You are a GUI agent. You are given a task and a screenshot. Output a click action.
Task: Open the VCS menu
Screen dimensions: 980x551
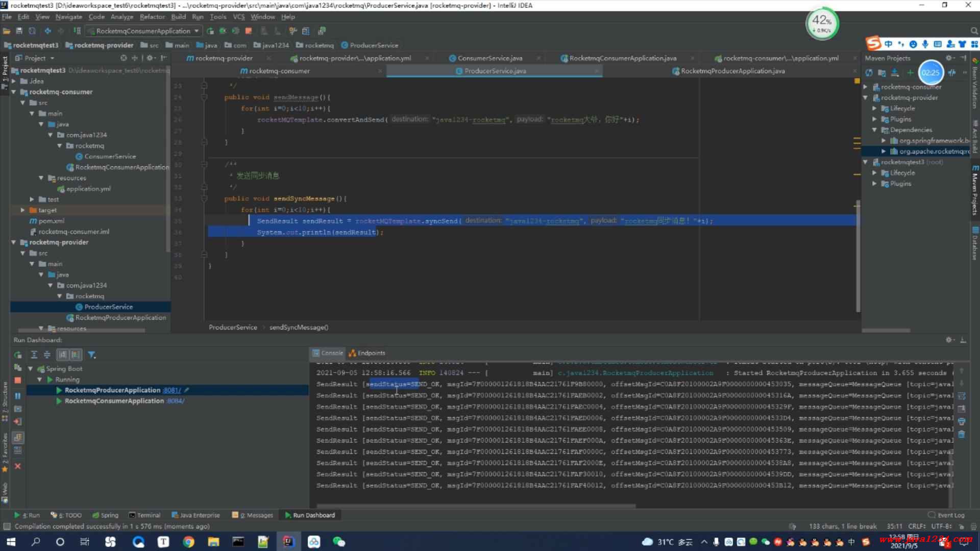238,17
